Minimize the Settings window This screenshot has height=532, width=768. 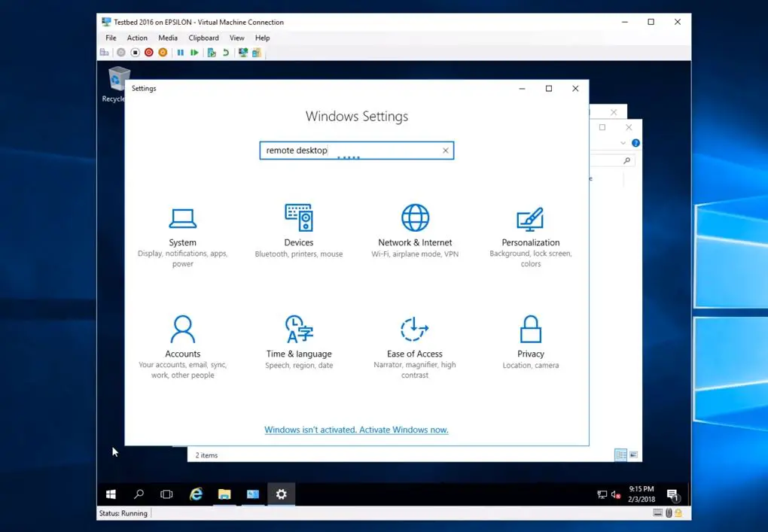522,89
